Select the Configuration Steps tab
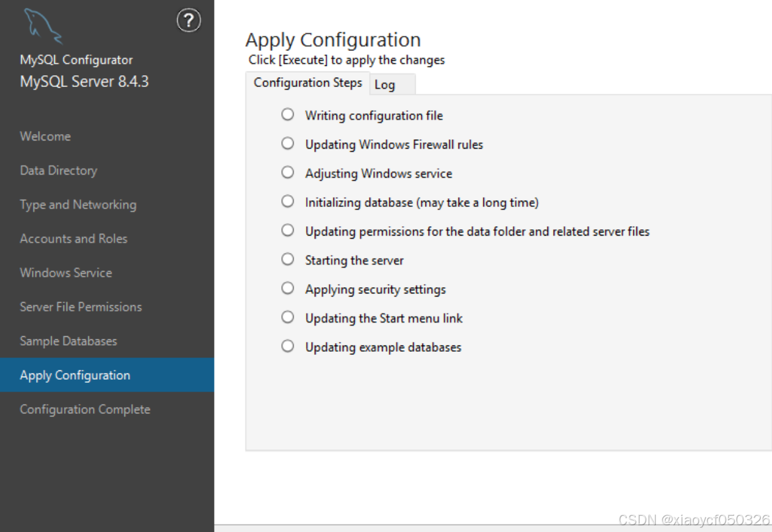Viewport: 772px width, 532px height. tap(308, 83)
